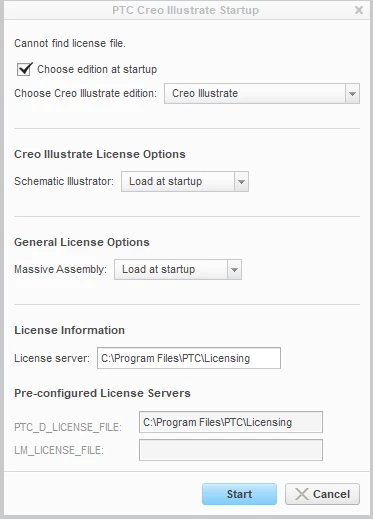Click the 'Schematic Illustrator:' label

[64, 181]
